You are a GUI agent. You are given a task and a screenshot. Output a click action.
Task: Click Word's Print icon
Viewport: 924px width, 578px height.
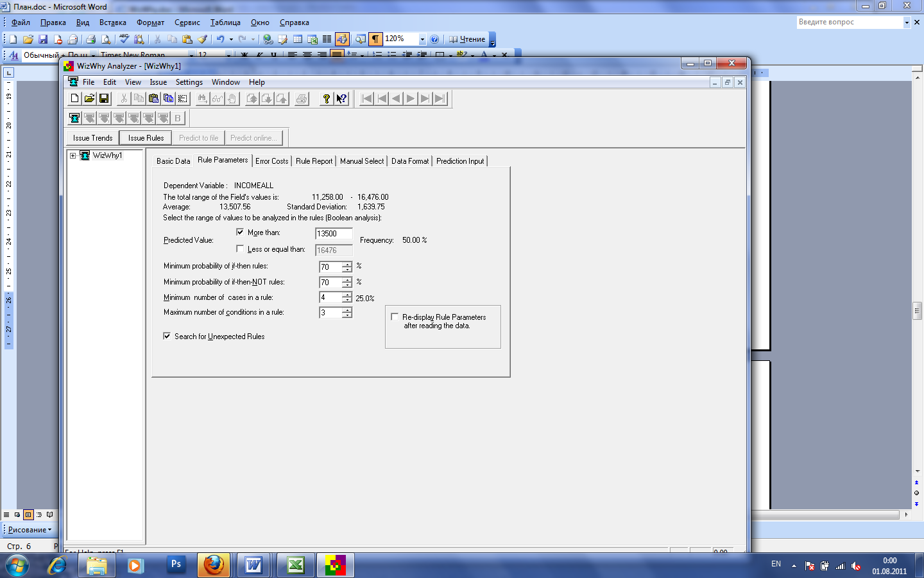90,39
